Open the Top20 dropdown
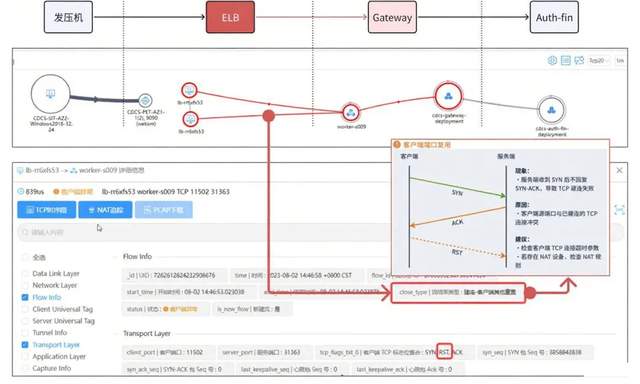The image size is (640, 384). click(599, 60)
